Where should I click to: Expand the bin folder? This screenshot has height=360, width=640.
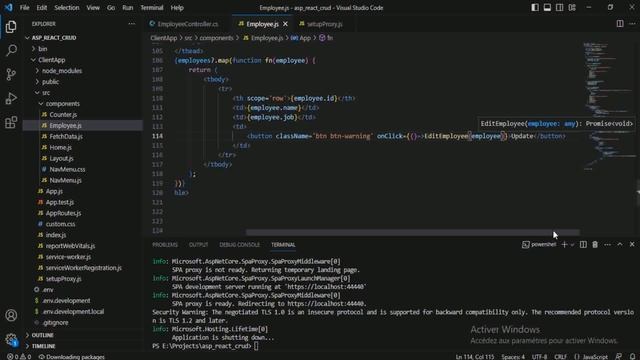click(82, 49)
